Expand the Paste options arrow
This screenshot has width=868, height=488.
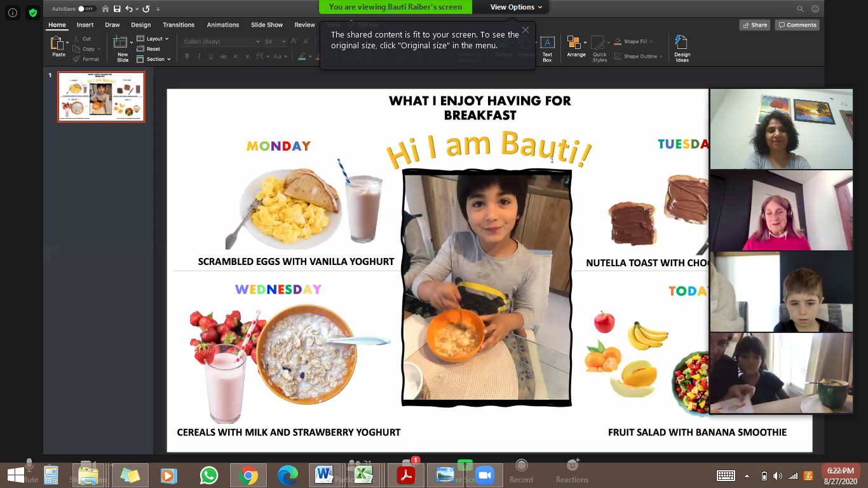pos(67,43)
